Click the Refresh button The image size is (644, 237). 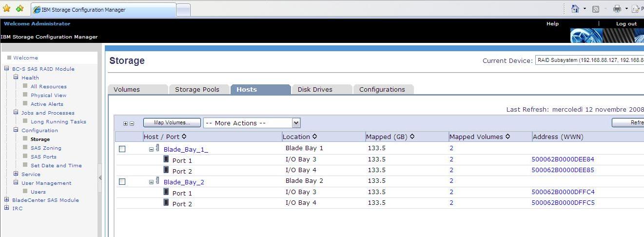coord(628,123)
